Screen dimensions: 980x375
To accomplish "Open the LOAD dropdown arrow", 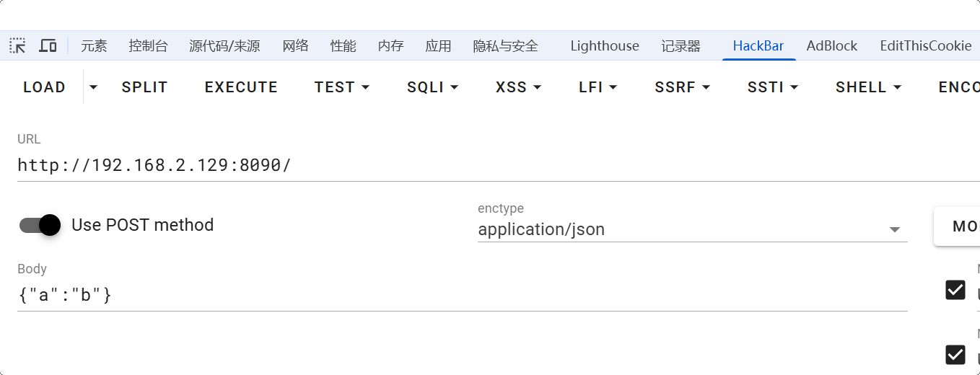I will (93, 87).
